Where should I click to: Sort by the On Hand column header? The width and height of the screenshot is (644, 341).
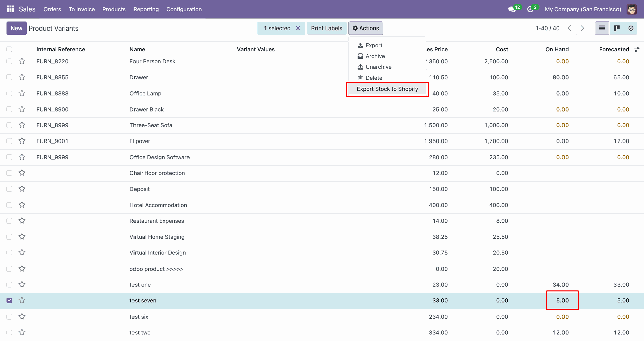[557, 49]
